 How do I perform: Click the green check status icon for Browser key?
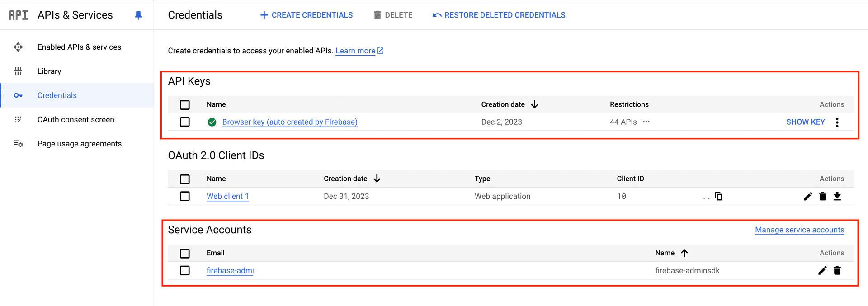tap(212, 122)
